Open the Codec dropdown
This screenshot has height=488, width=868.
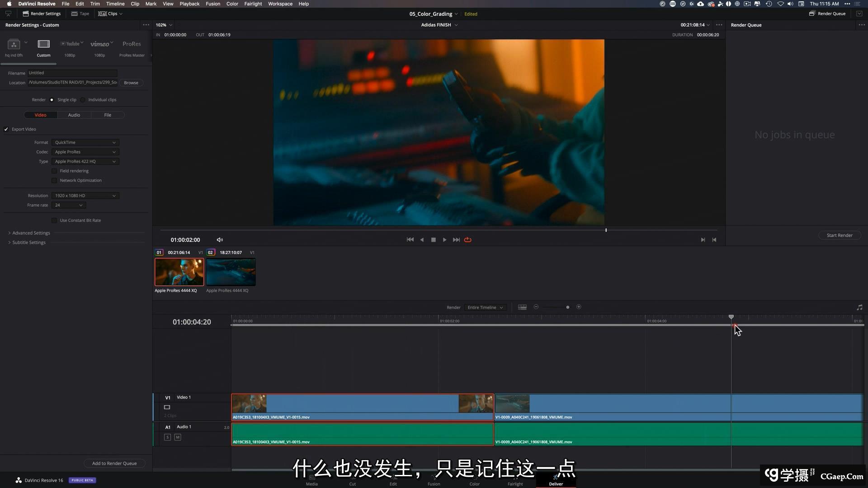85,152
